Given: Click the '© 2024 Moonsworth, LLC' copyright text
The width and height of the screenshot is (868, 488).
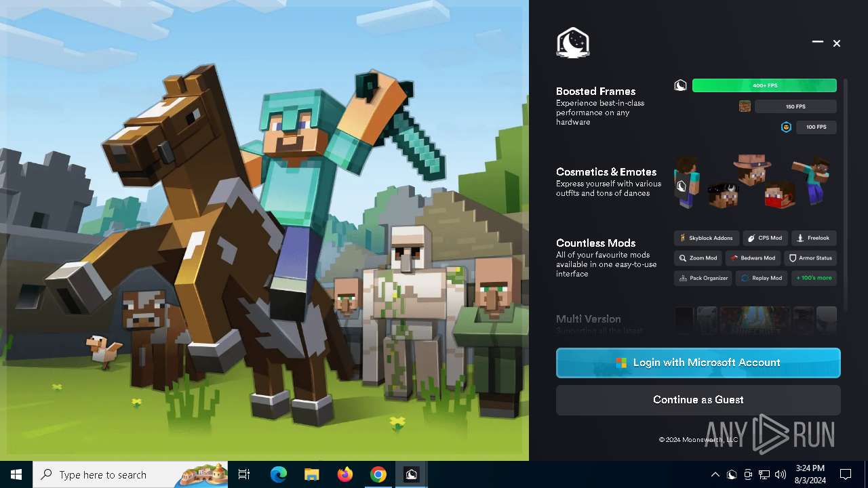Looking at the screenshot, I should click(698, 440).
